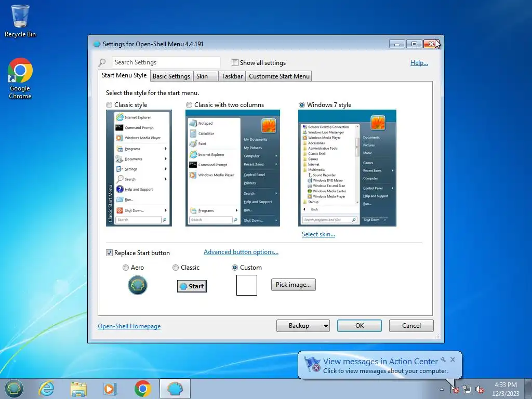Open Advanced button options... link
The image size is (532, 399).
coord(241,252)
